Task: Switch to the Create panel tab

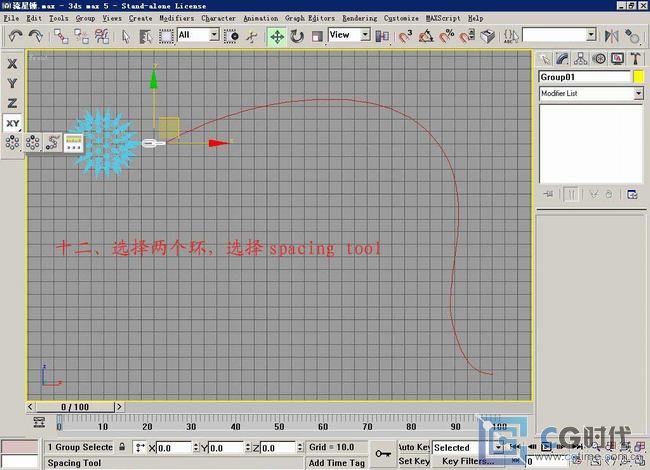Action: [x=545, y=59]
